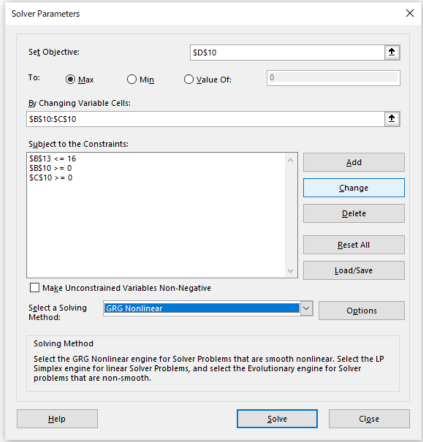423x442 pixels.
Task: Open solver Options
Action: point(361,311)
